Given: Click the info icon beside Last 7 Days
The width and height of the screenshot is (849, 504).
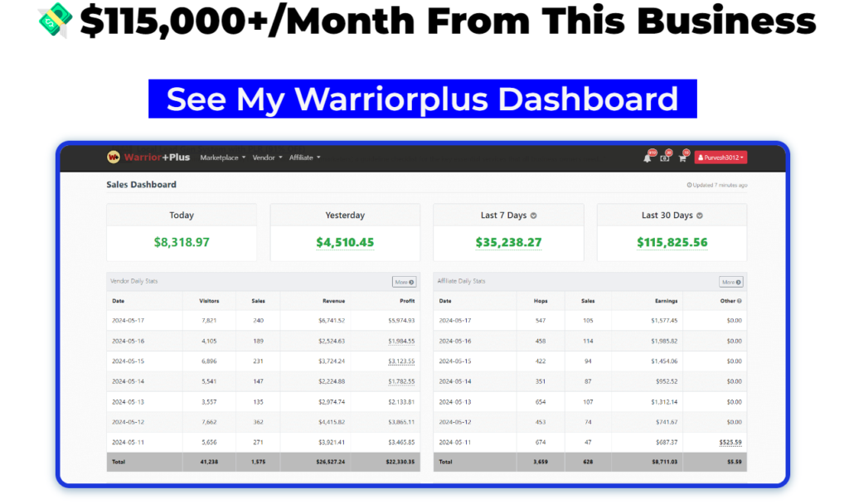Looking at the screenshot, I should (534, 216).
